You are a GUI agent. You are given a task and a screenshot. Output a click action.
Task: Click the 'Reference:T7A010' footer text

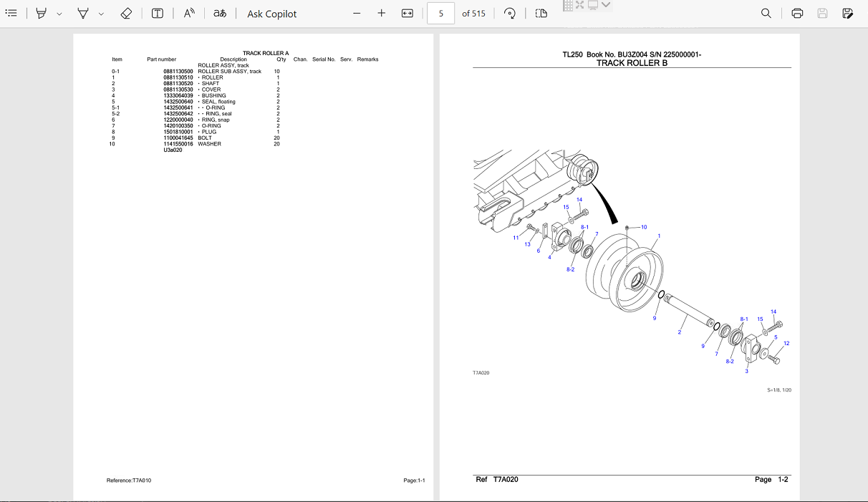coord(129,481)
